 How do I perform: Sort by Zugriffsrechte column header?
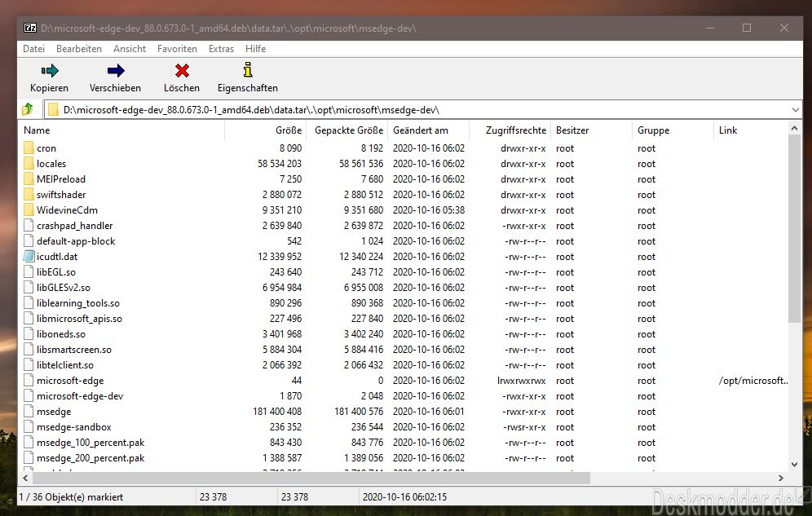point(510,130)
